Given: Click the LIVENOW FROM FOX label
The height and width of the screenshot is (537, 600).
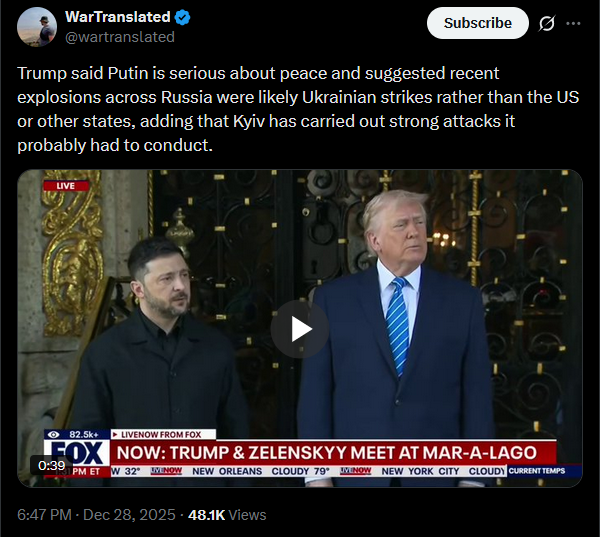Looking at the screenshot, I should pos(161,434).
